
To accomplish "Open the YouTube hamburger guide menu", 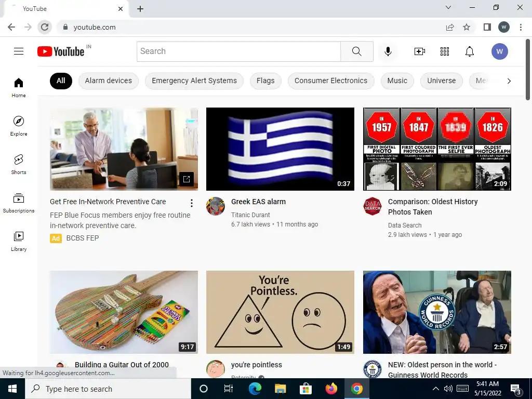I will 19,51.
